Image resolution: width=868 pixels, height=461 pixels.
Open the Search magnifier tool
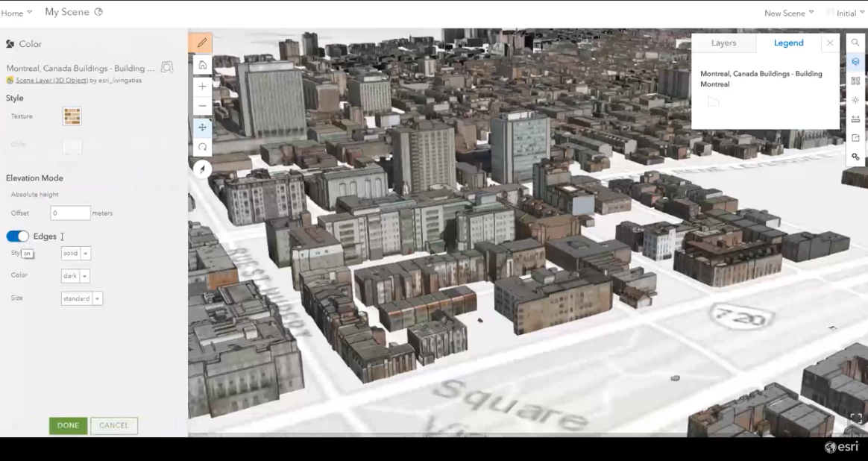pyautogui.click(x=855, y=43)
